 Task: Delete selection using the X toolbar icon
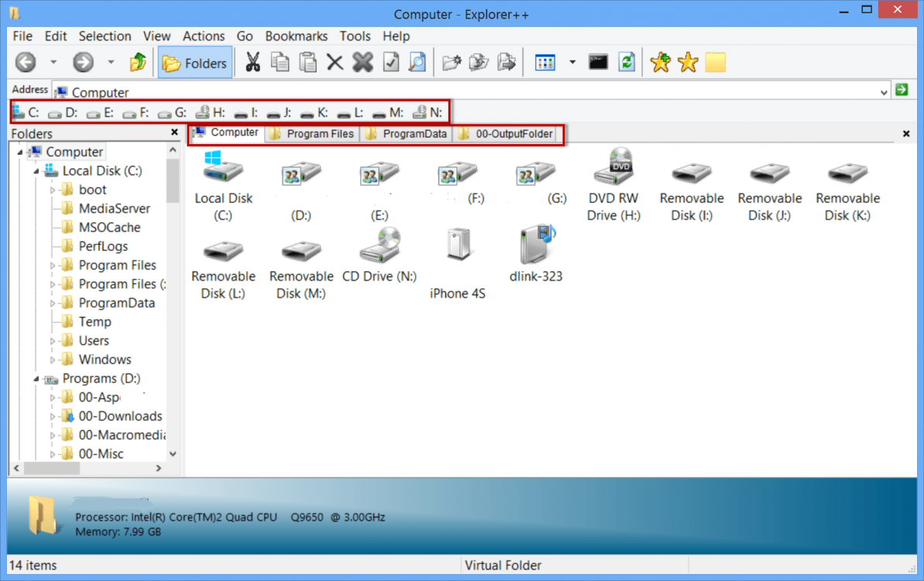(335, 62)
